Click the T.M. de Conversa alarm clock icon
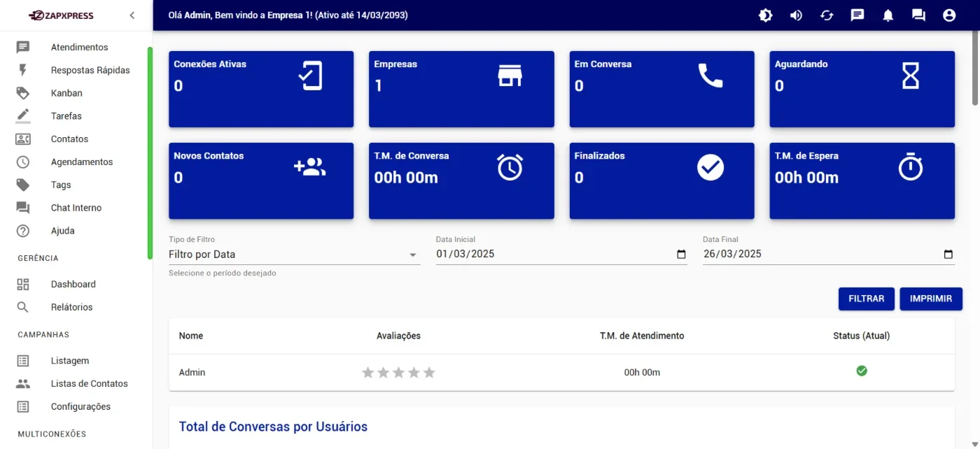This screenshot has width=980, height=449. pyautogui.click(x=510, y=167)
